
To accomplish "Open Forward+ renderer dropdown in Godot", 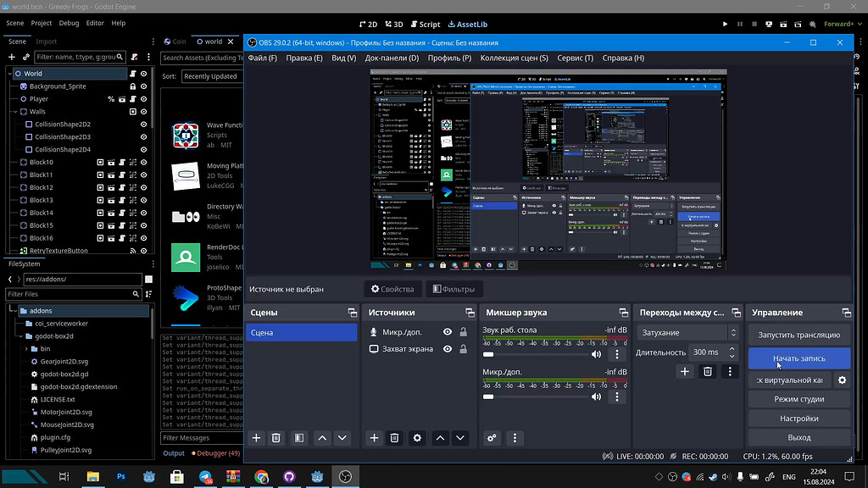I will tap(842, 24).
